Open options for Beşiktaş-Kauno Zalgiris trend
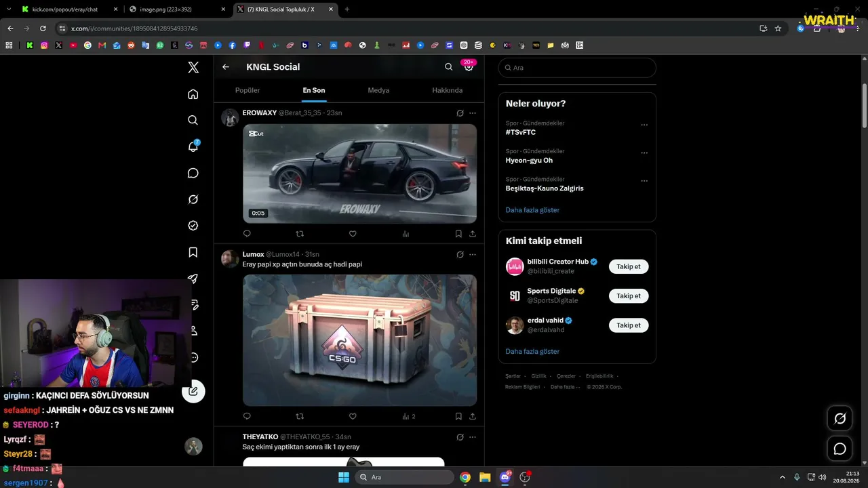868x488 pixels. pyautogui.click(x=644, y=181)
